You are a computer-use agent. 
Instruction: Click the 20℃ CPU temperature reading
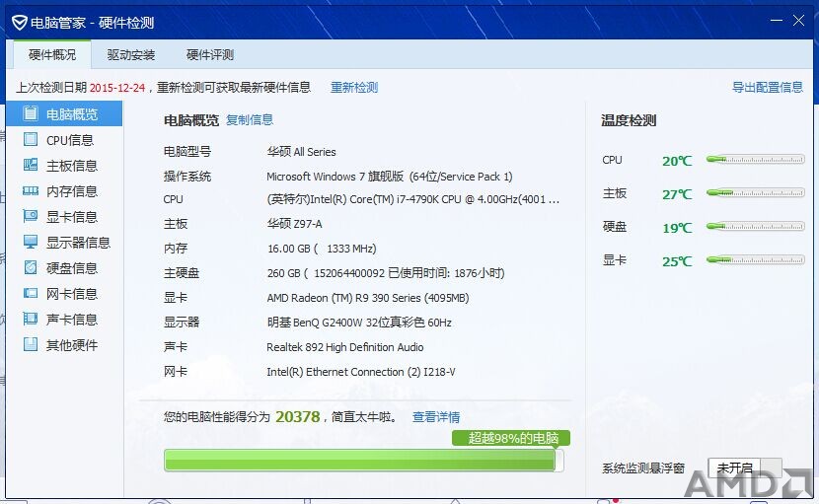pyautogui.click(x=677, y=161)
